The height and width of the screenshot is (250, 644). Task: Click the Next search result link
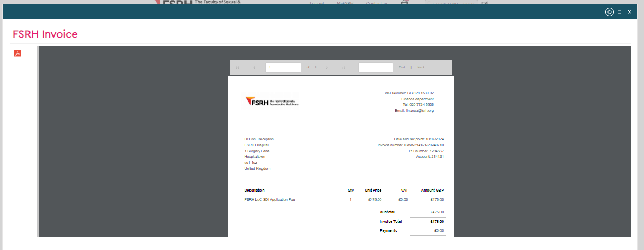coord(421,67)
